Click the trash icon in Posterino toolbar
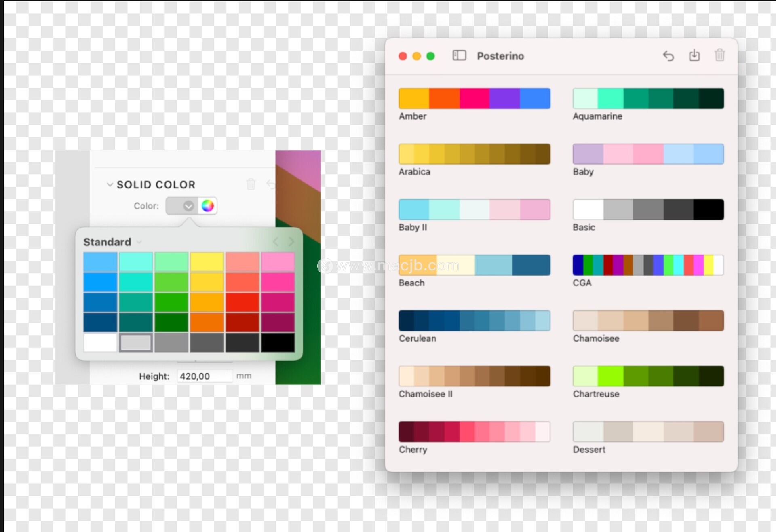This screenshot has height=532, width=776. click(x=719, y=55)
